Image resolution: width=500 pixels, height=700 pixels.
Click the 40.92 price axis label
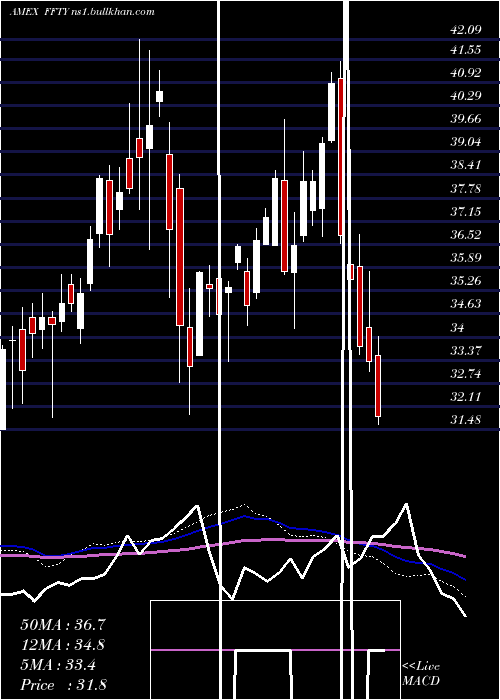tap(466, 73)
